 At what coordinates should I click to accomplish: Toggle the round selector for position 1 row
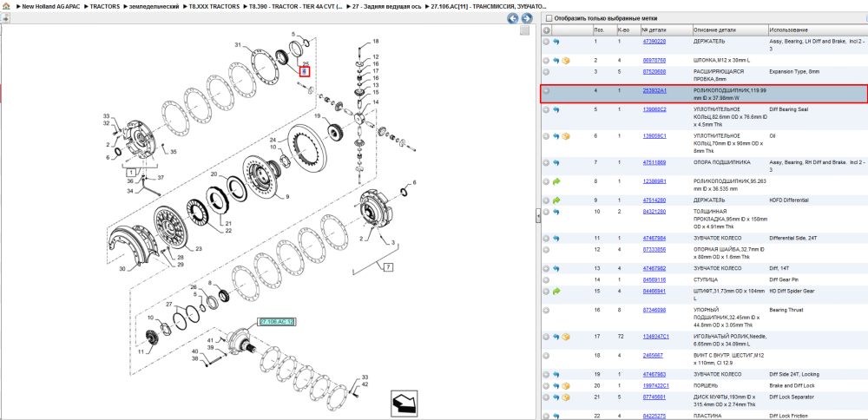tap(546, 42)
